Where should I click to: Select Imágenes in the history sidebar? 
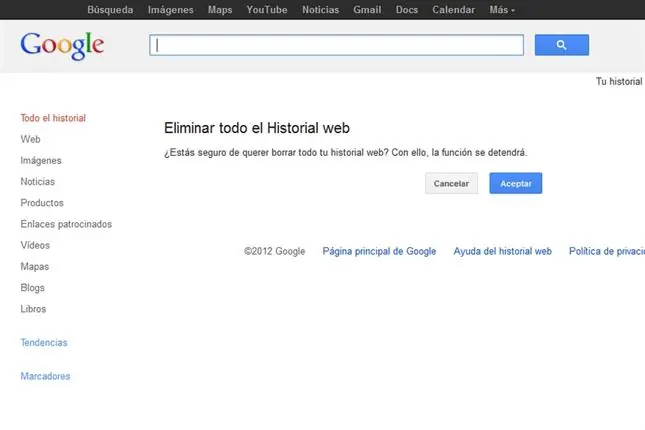(x=41, y=160)
